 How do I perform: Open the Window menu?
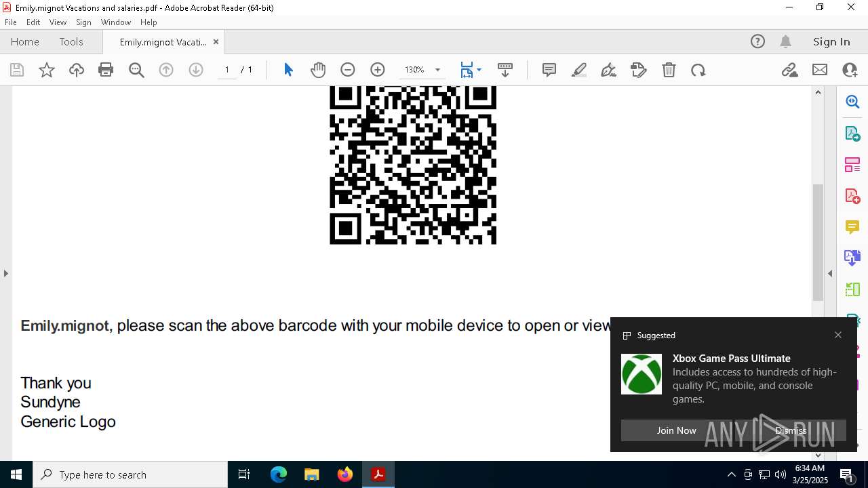(x=116, y=22)
